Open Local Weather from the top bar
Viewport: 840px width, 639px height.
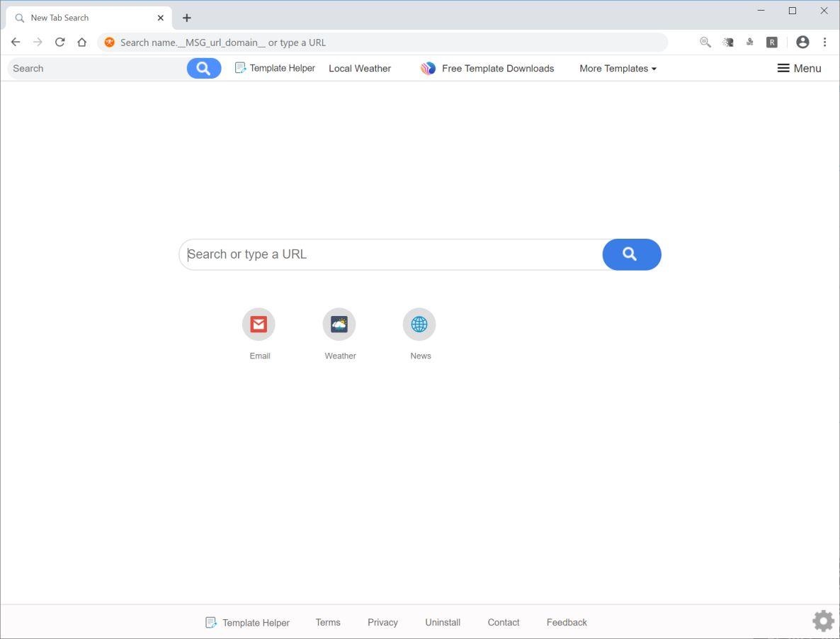click(x=359, y=68)
